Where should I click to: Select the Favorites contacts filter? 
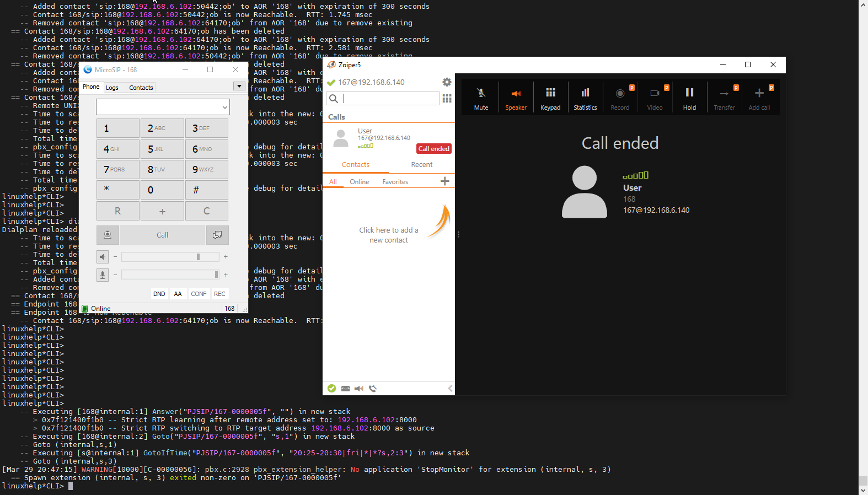[395, 182]
